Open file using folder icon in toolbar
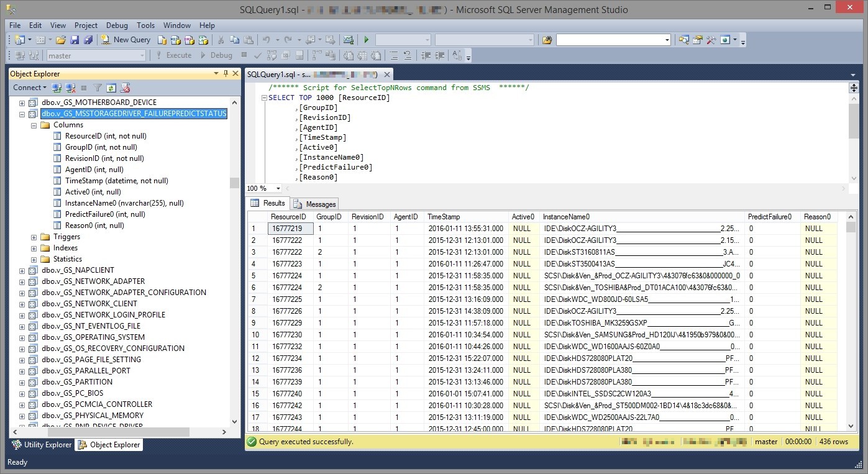 coord(61,40)
